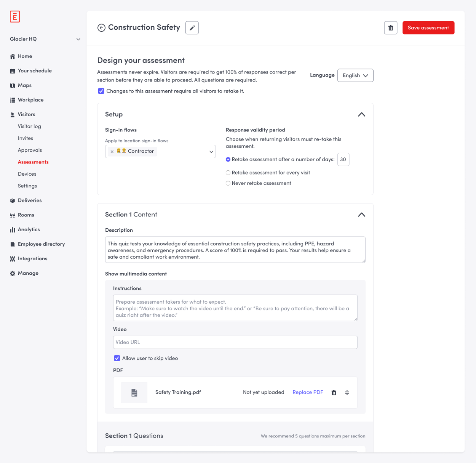Select Retake assessment after a number of days
The height and width of the screenshot is (463, 476).
pos(228,159)
